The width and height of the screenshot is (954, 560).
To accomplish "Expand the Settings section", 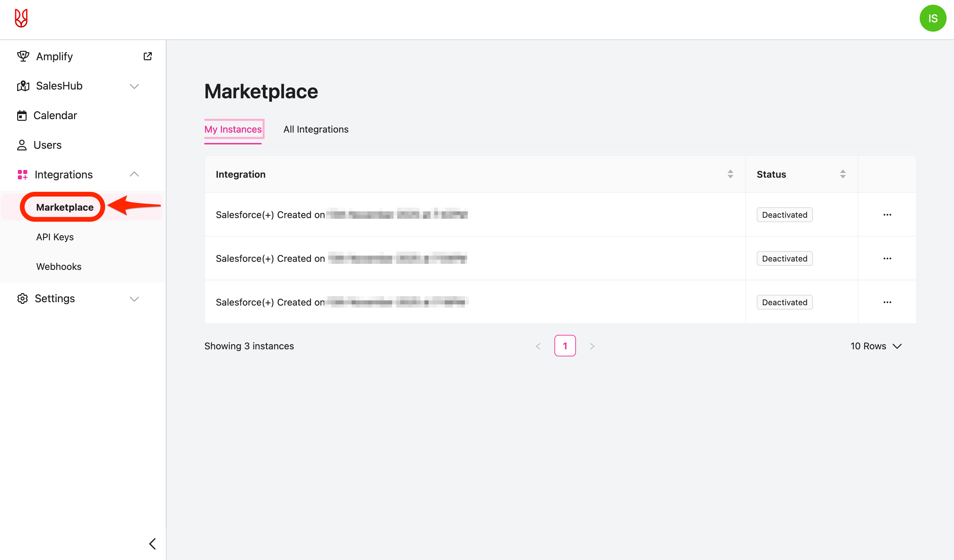I will [x=134, y=299].
